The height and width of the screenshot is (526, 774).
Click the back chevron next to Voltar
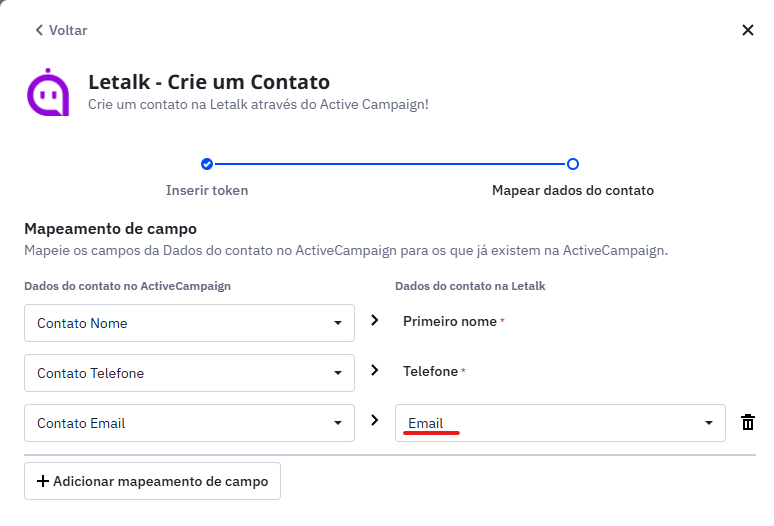pos(39,30)
